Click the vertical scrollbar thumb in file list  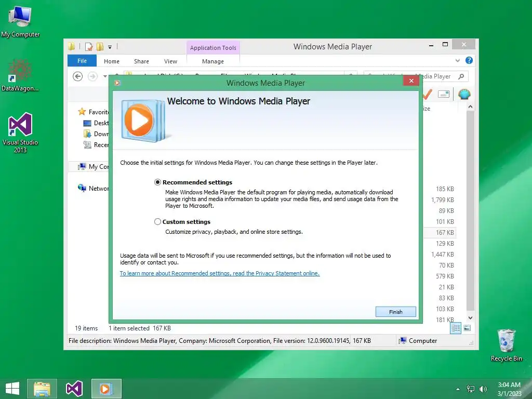click(470, 210)
